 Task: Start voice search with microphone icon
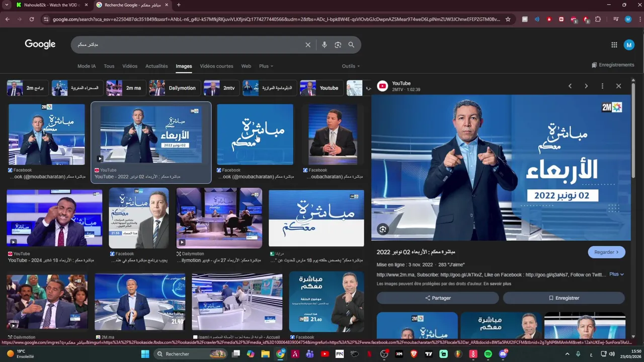(325, 45)
